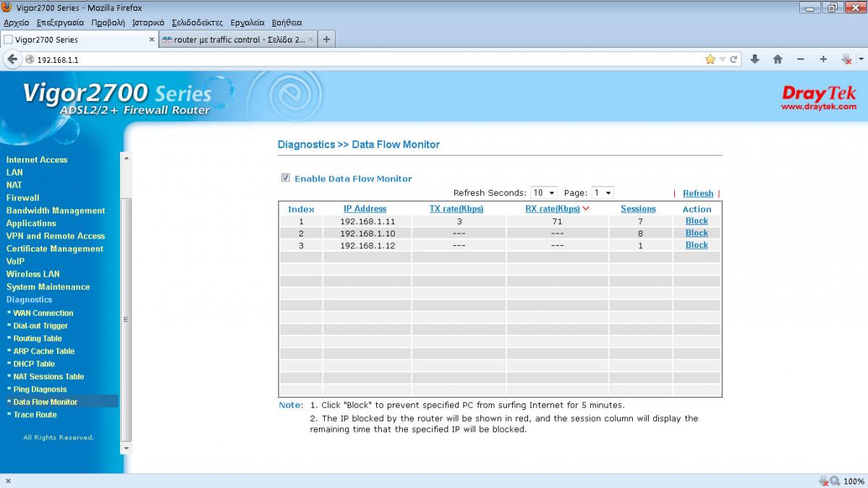Click the bookmark star icon in address bar

coord(710,59)
